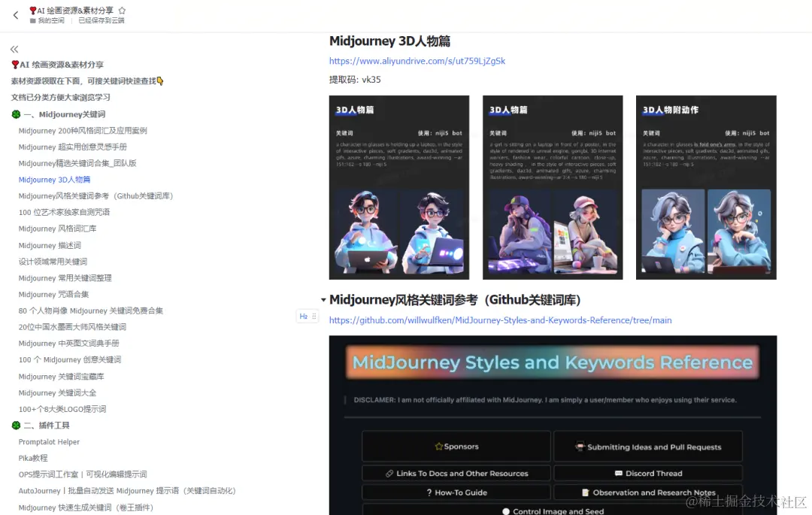Image resolution: width=812 pixels, height=515 pixels.
Task: Open Midjourney 描述词 entry
Action: (50, 245)
